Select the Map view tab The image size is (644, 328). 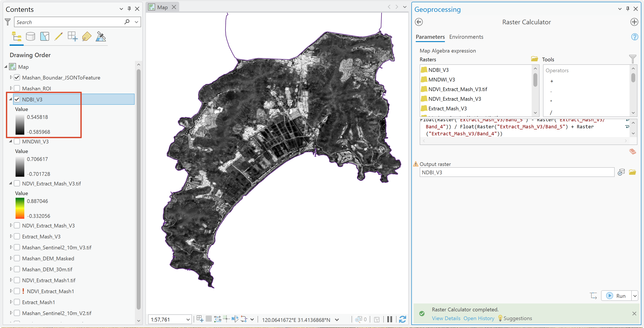point(162,7)
